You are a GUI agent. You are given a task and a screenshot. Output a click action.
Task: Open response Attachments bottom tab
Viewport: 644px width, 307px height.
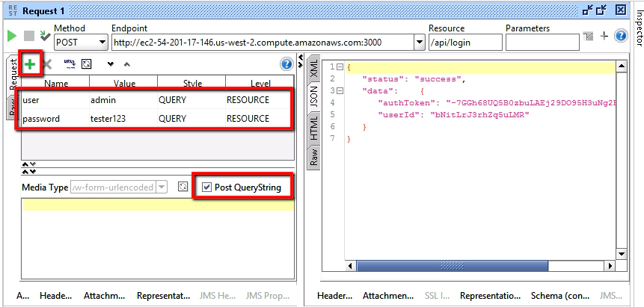coord(388,296)
